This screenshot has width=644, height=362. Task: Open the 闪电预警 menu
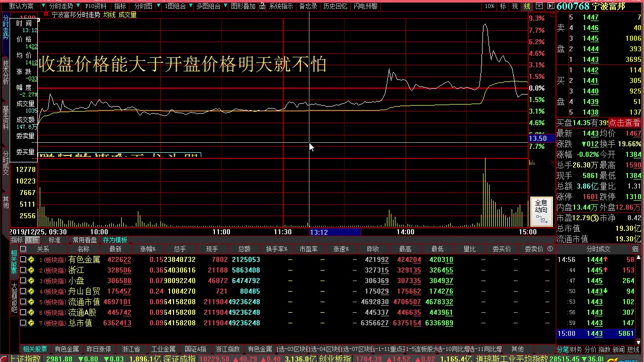click(x=365, y=6)
